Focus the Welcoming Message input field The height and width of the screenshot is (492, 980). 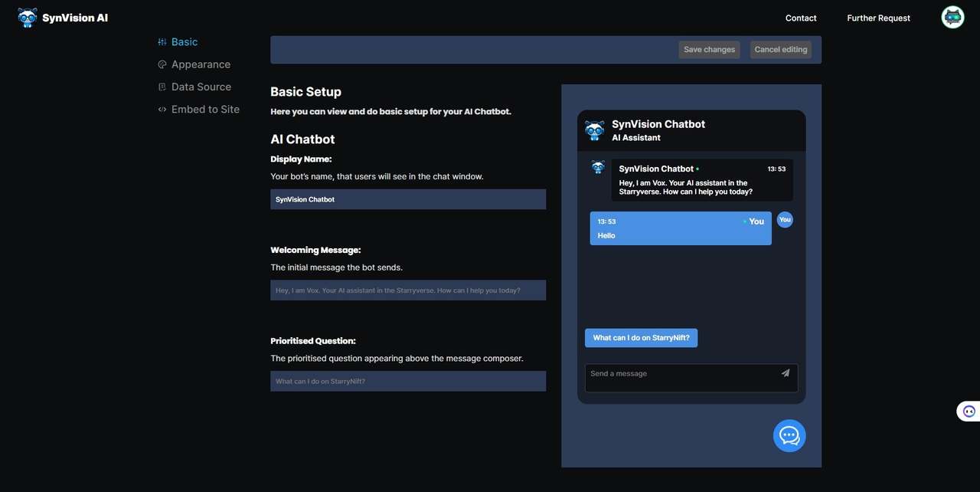pyautogui.click(x=408, y=290)
